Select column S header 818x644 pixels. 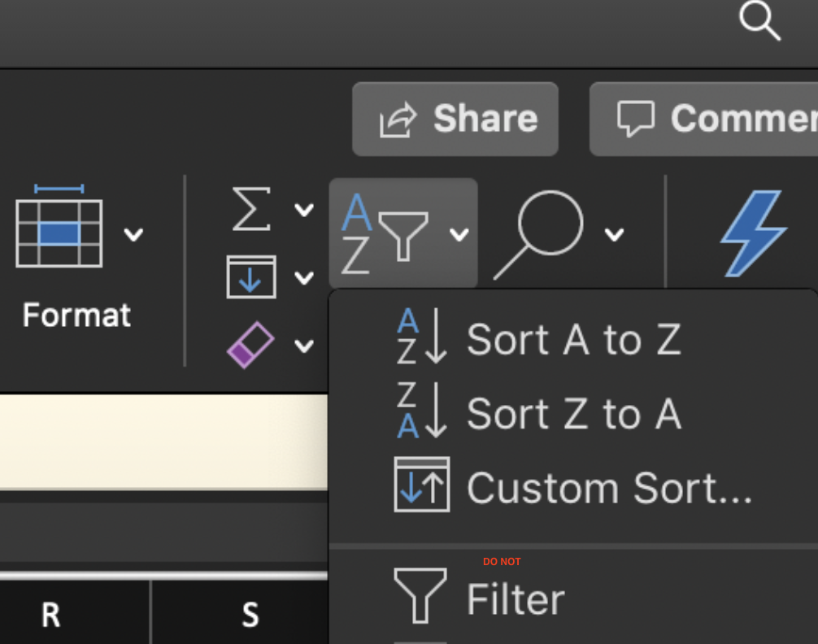[x=250, y=616]
